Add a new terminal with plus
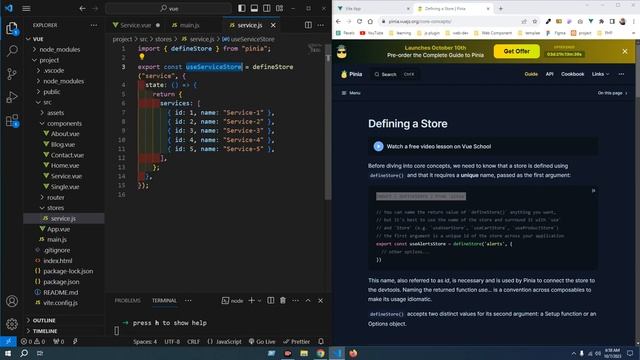The width and height of the screenshot is (640, 360). tap(251, 300)
